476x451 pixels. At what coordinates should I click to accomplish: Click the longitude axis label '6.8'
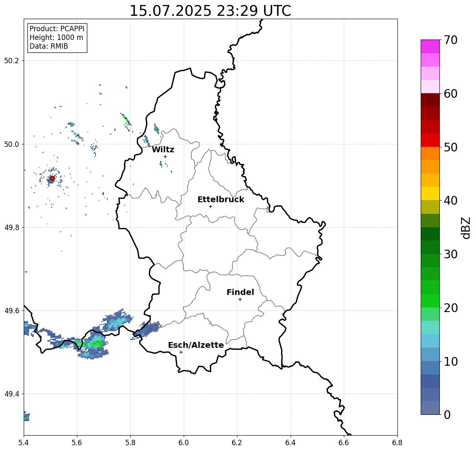(397, 443)
